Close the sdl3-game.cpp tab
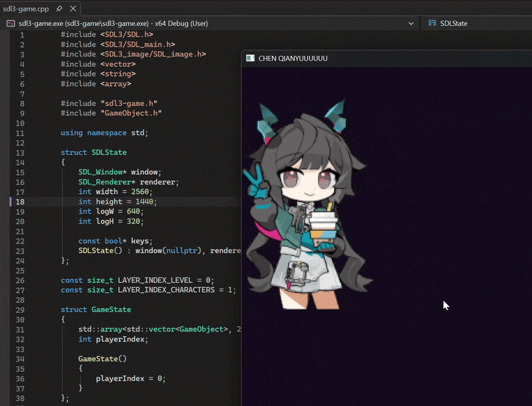Image resolution: width=532 pixels, height=406 pixels. (x=73, y=9)
